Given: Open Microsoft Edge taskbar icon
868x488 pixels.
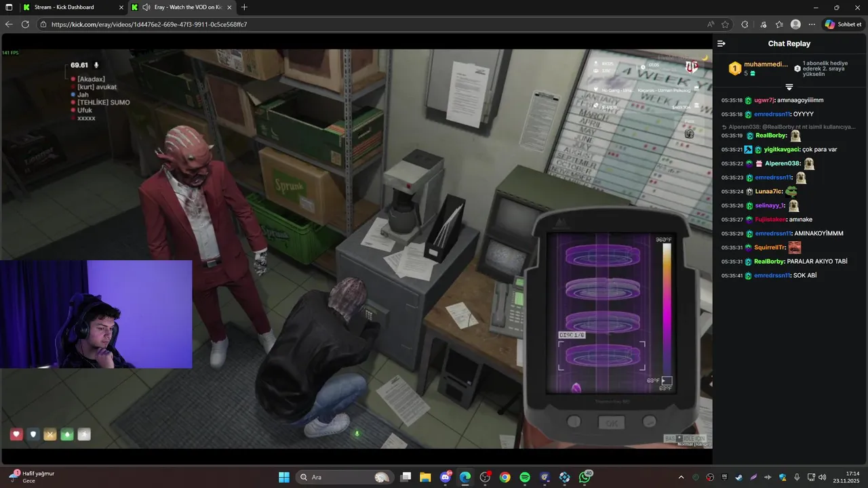Looking at the screenshot, I should coord(465,477).
